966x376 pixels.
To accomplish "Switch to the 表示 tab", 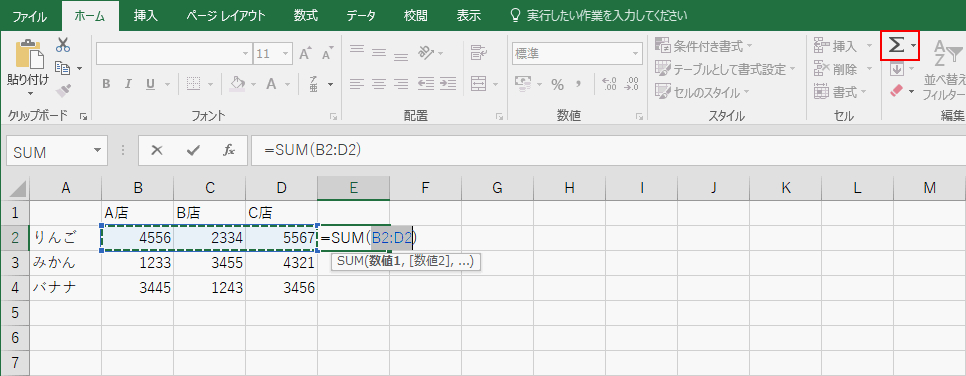I will click(469, 16).
